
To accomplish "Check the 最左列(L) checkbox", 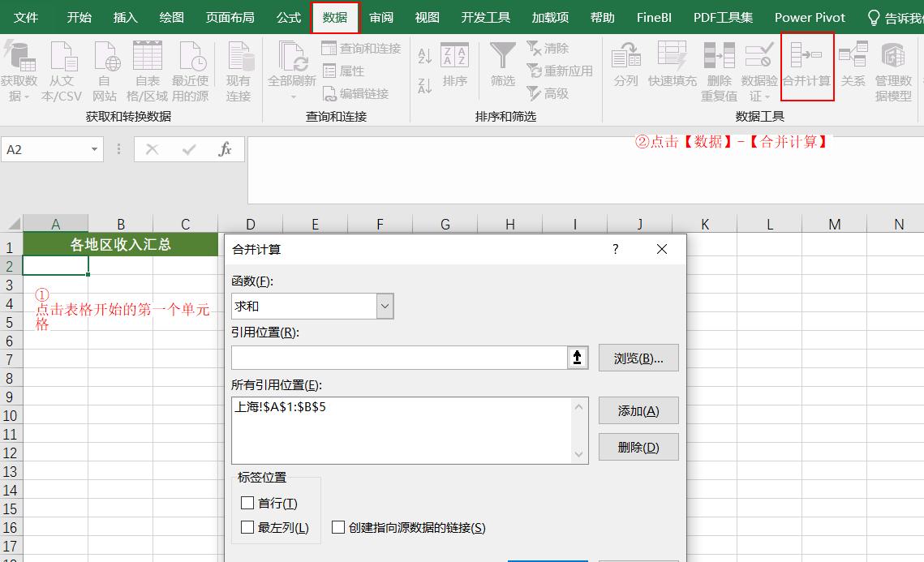I will click(247, 527).
